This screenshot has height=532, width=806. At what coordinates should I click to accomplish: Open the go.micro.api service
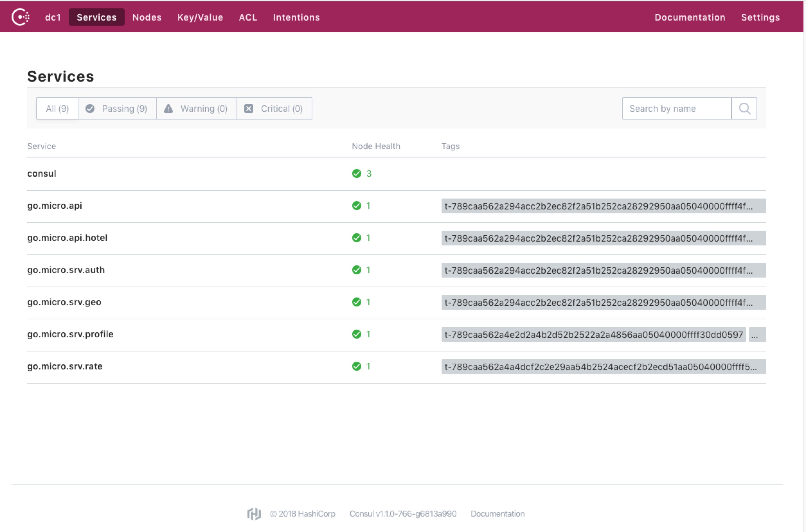55,206
